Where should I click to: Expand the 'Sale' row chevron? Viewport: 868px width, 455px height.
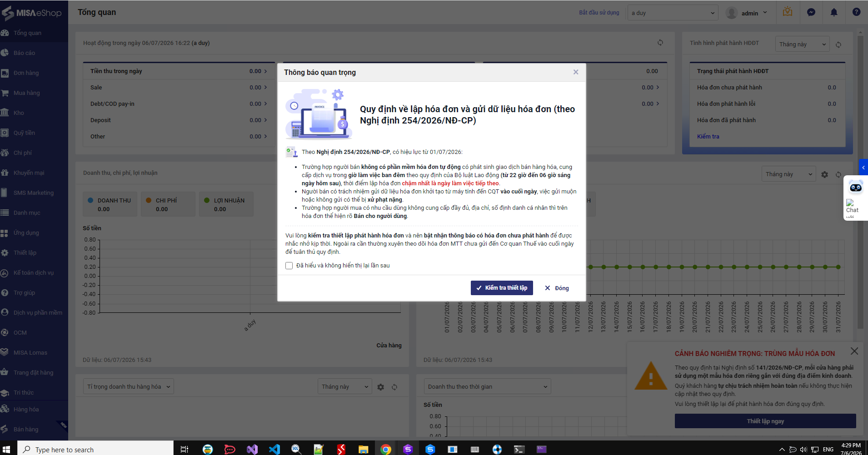pos(265,87)
